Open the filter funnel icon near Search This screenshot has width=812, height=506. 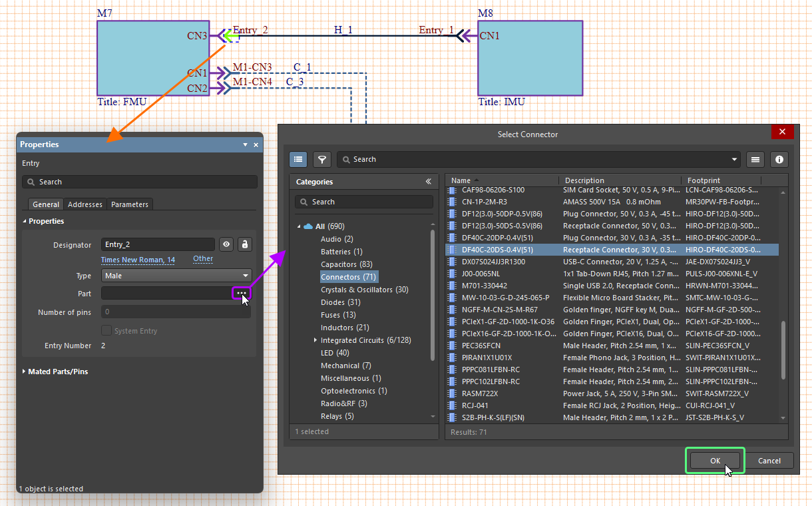[x=322, y=159]
